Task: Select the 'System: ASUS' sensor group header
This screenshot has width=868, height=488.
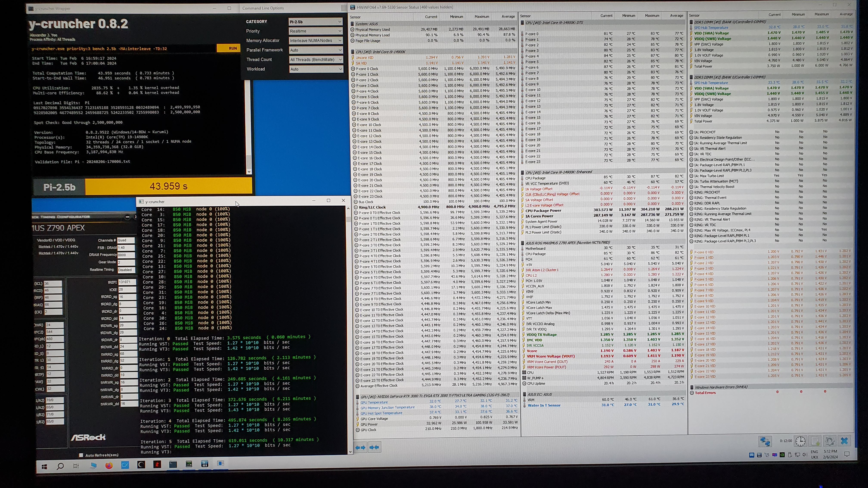Action: pos(433,24)
